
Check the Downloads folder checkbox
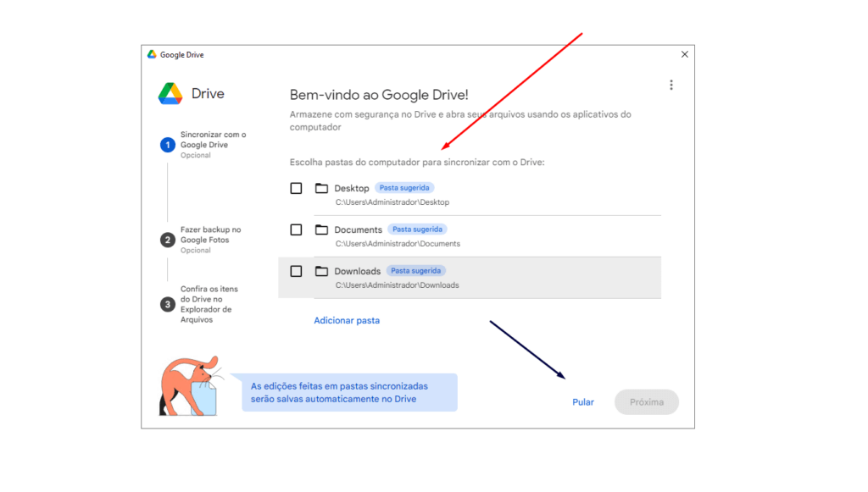point(296,271)
